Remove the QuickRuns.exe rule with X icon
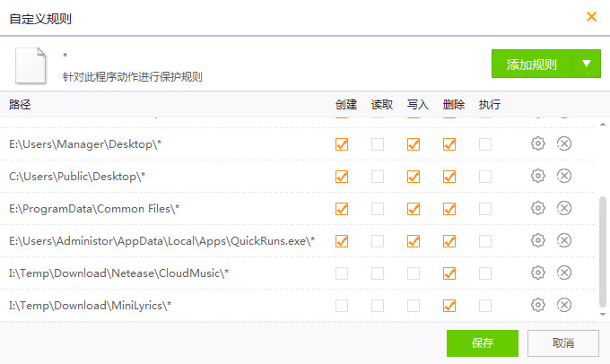610x364 pixels. point(564,240)
